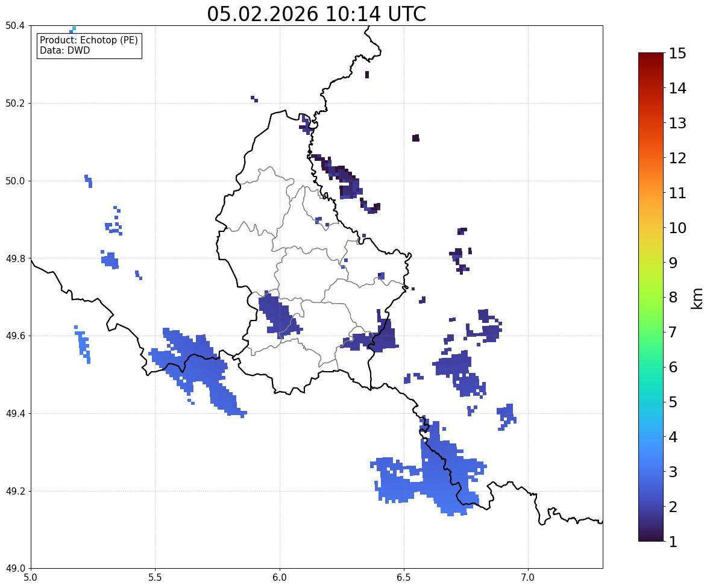This screenshot has height=588, width=710.
Task: Click the longitude tick label 5.0
Action: pos(31,578)
